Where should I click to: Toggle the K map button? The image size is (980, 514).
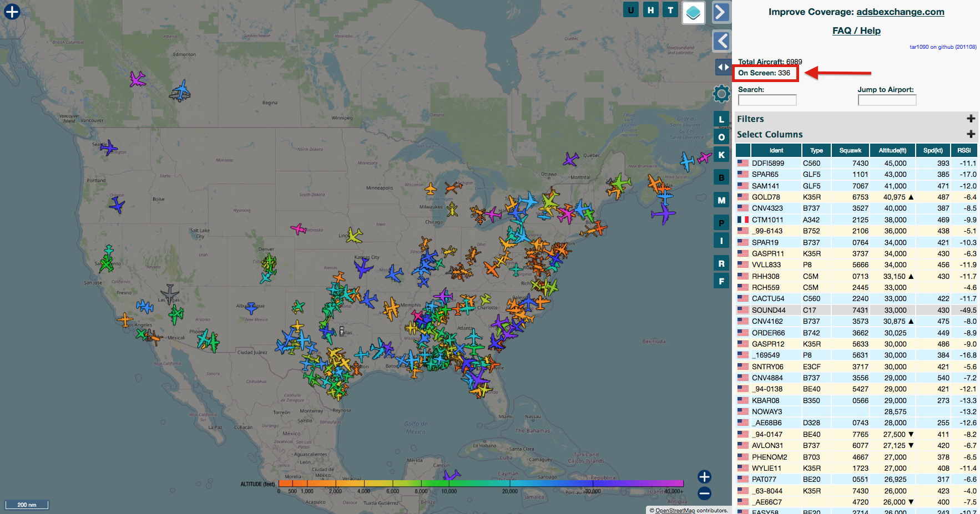point(721,155)
